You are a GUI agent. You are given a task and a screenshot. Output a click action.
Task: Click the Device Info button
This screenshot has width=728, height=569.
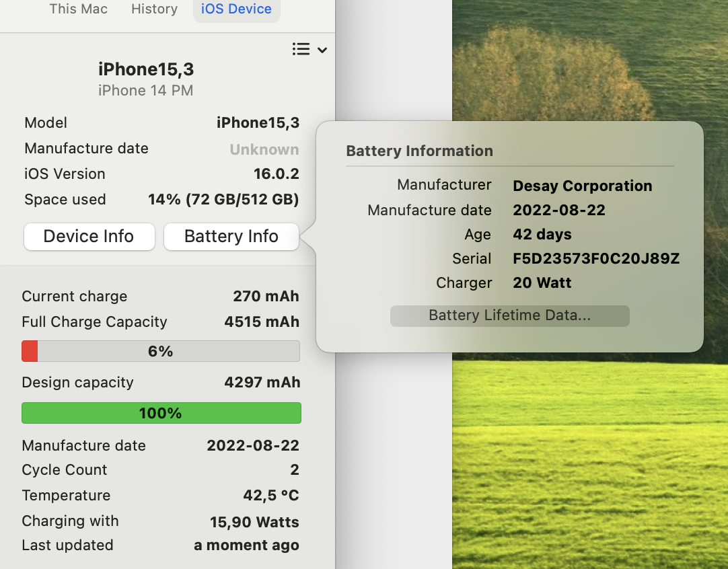click(x=89, y=236)
